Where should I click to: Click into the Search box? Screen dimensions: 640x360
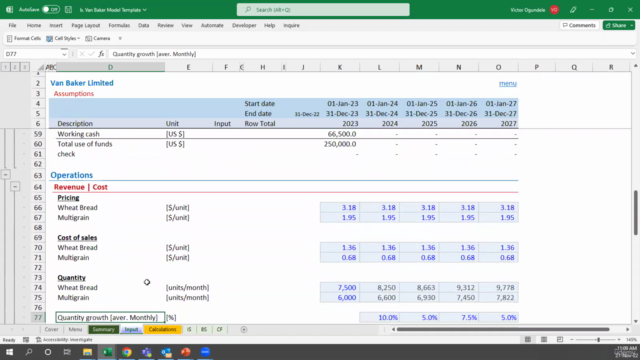(323, 9)
